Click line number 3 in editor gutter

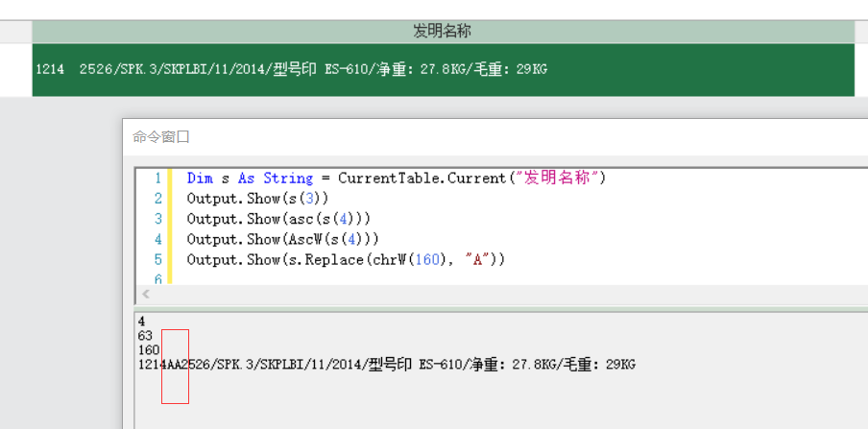pyautogui.click(x=158, y=219)
